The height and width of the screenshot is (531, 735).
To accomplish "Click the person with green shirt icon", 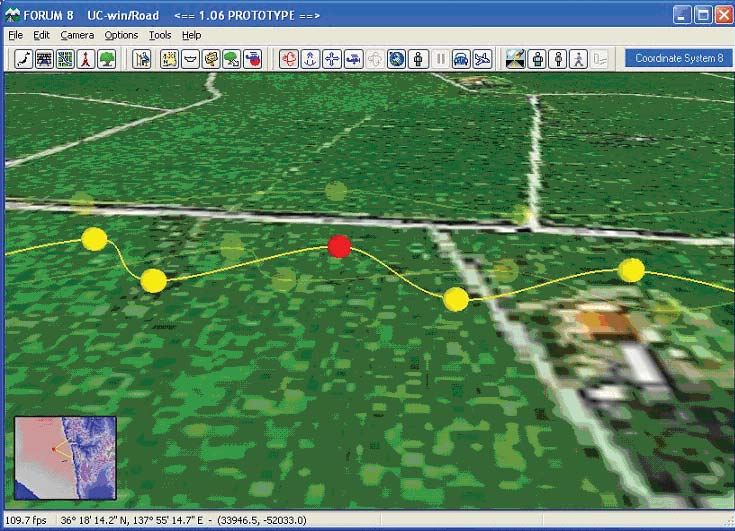I will point(537,60).
